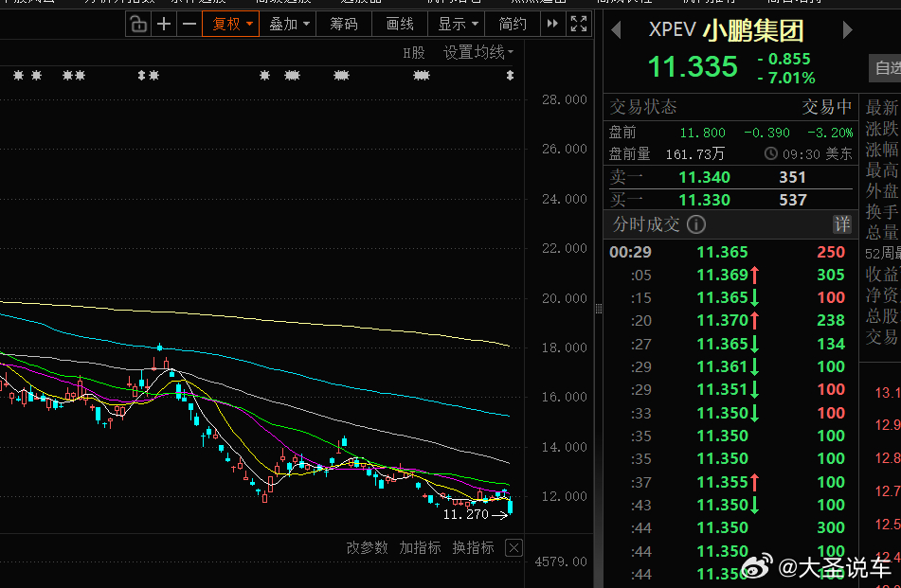Image resolution: width=901 pixels, height=588 pixels.
Task: Click the 09:30 美东 clock icon
Action: coord(771,154)
